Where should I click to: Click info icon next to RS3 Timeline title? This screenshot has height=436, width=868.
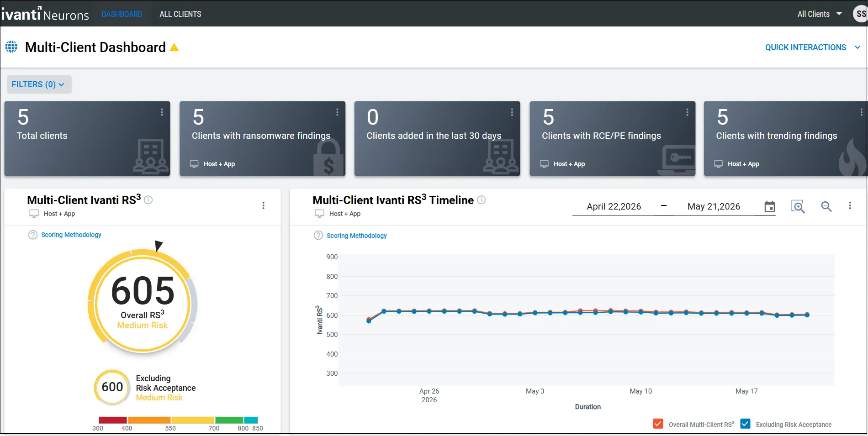(482, 200)
